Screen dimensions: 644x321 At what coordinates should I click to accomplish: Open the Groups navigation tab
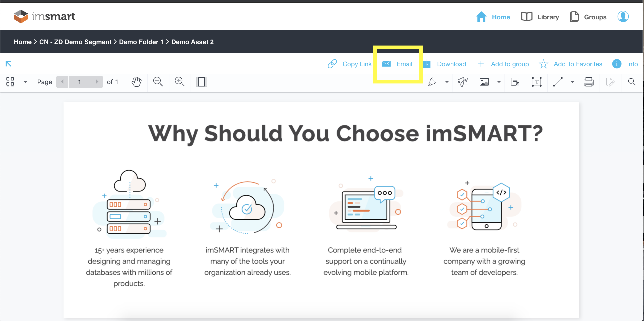(x=588, y=17)
